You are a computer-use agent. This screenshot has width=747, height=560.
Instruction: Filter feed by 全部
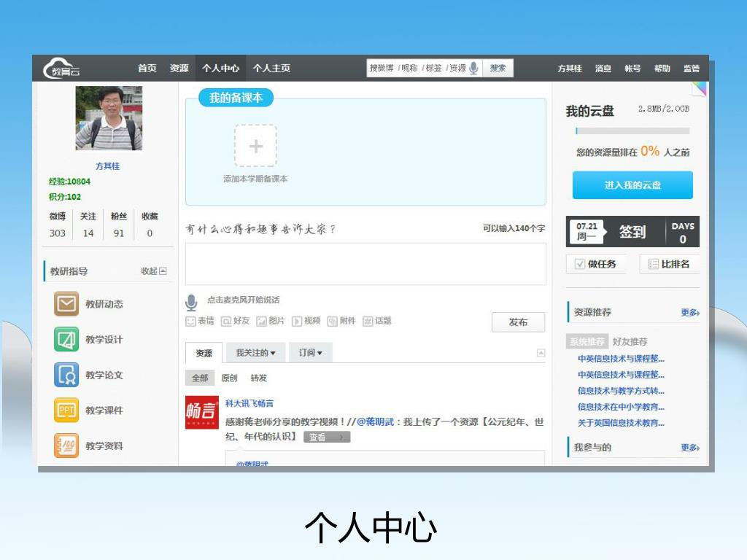tap(200, 378)
